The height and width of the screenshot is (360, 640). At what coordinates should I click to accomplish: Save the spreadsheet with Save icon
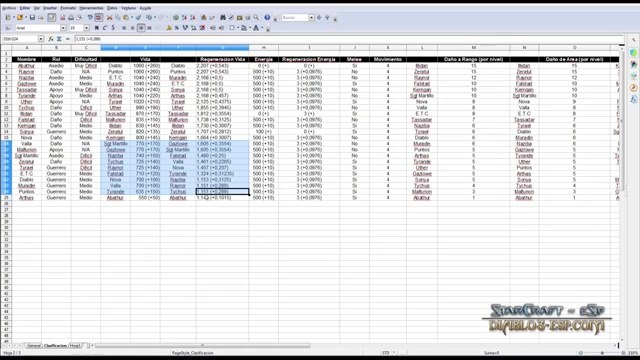pos(32,18)
